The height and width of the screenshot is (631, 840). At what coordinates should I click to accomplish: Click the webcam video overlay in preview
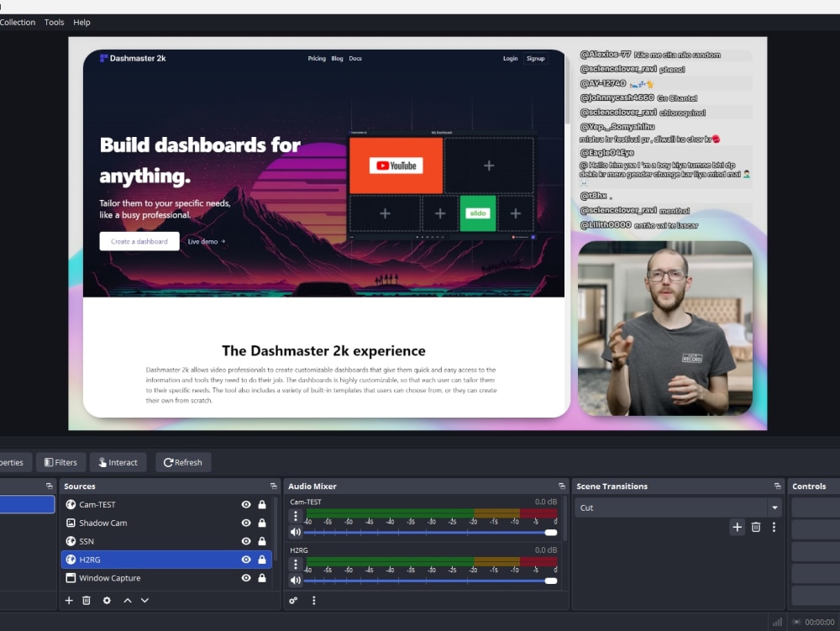(664, 329)
